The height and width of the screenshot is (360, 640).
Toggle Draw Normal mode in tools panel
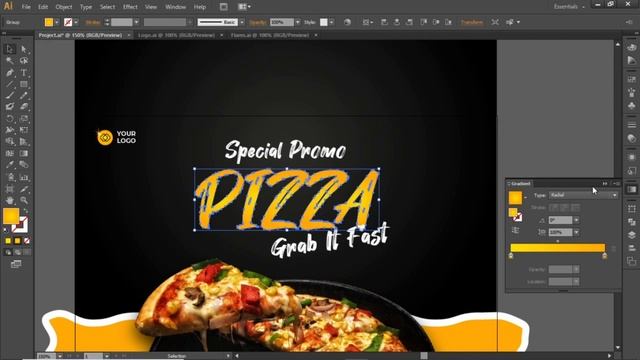[x=8, y=253]
